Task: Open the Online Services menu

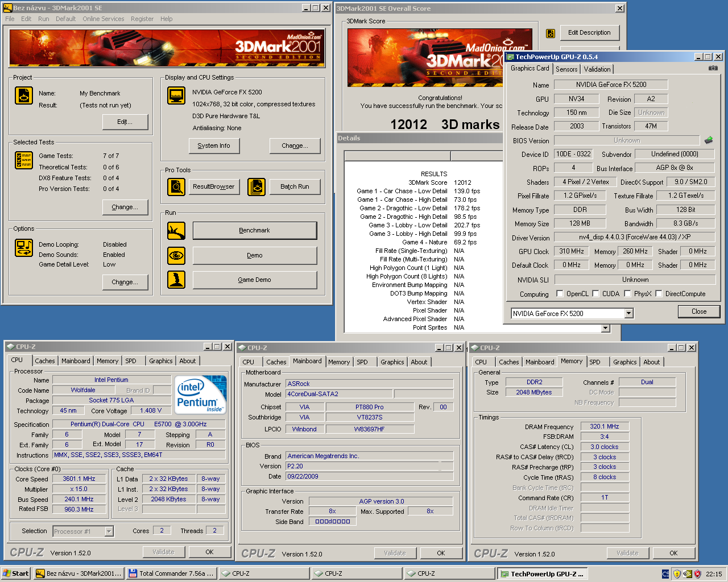Action: coord(103,19)
